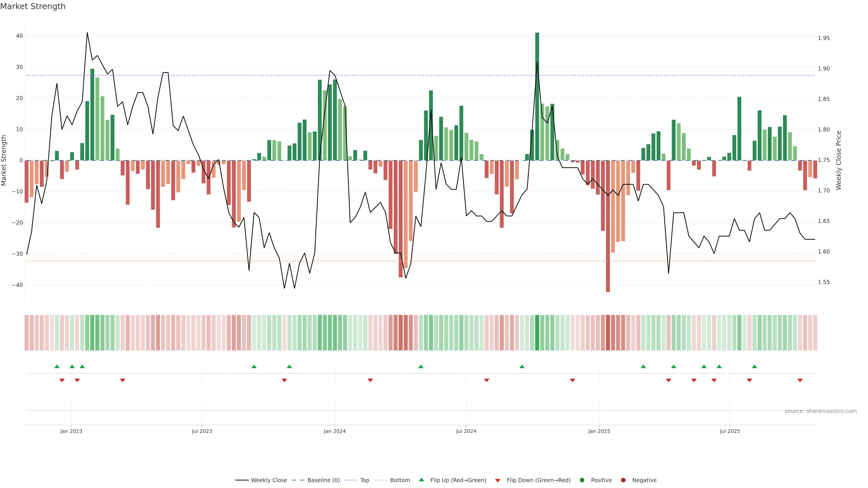The height and width of the screenshot is (488, 868).
Task: Click the Negative red circle legend icon
Action: tap(623, 480)
